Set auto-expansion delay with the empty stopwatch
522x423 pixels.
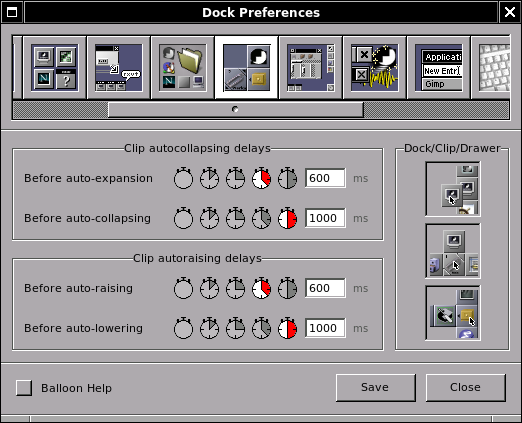tap(183, 178)
